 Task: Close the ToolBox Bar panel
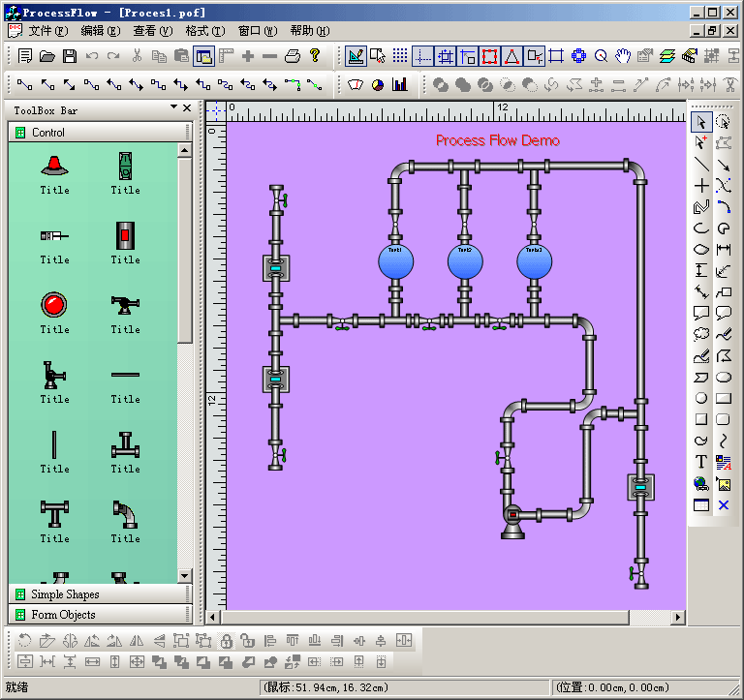pyautogui.click(x=187, y=107)
